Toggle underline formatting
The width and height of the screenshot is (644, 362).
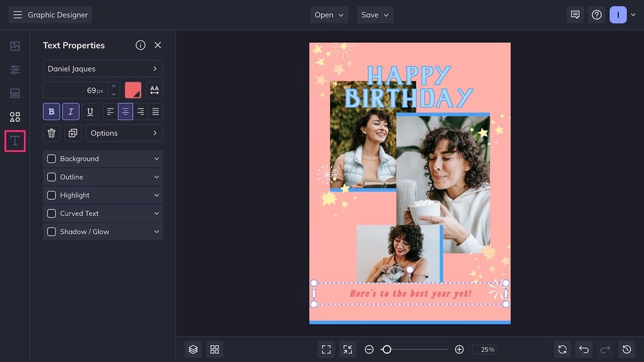coord(90,112)
